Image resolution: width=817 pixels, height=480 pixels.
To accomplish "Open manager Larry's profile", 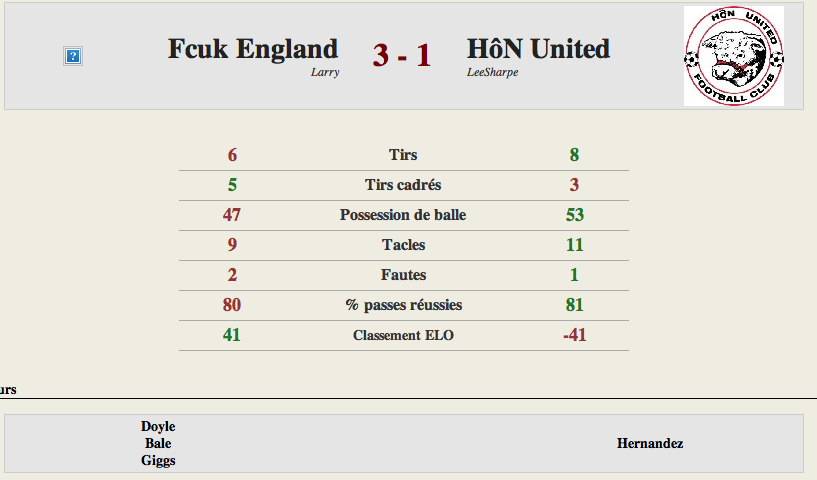I will coord(325,72).
